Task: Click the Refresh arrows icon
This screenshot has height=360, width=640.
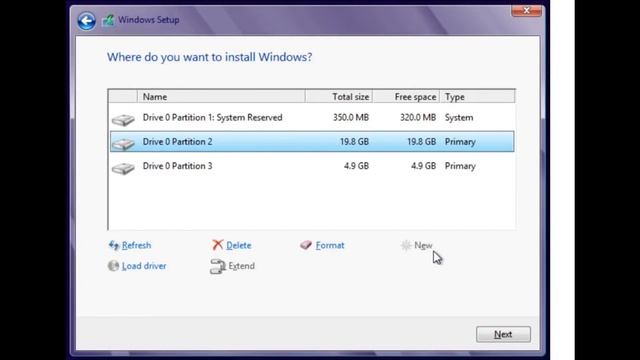Action: tap(114, 245)
